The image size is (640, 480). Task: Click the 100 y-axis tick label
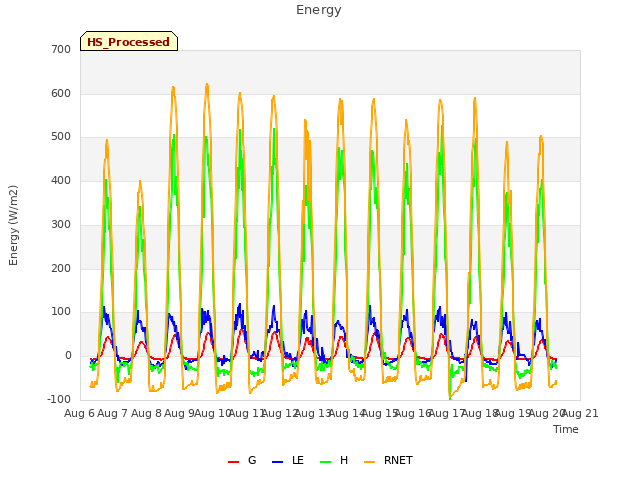tap(61, 312)
